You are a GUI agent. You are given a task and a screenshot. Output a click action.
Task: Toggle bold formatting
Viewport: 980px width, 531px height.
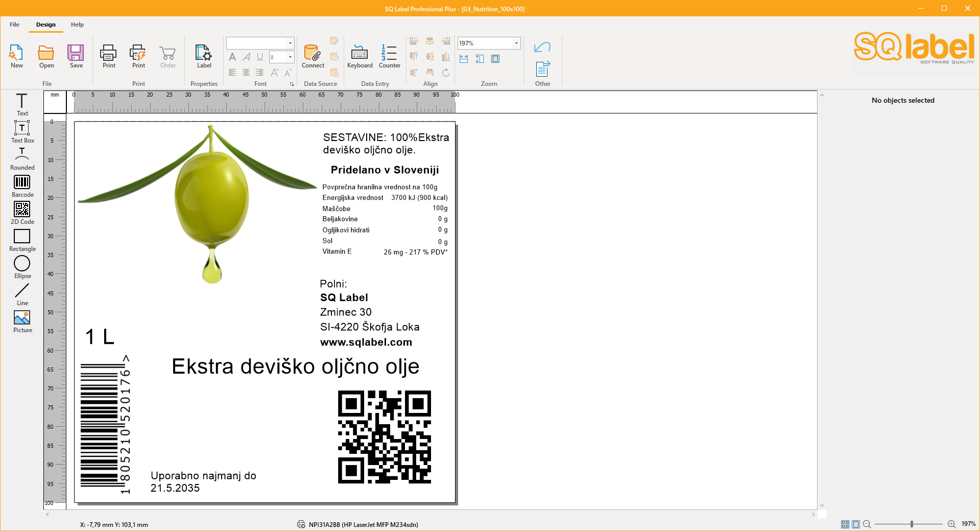[232, 57]
